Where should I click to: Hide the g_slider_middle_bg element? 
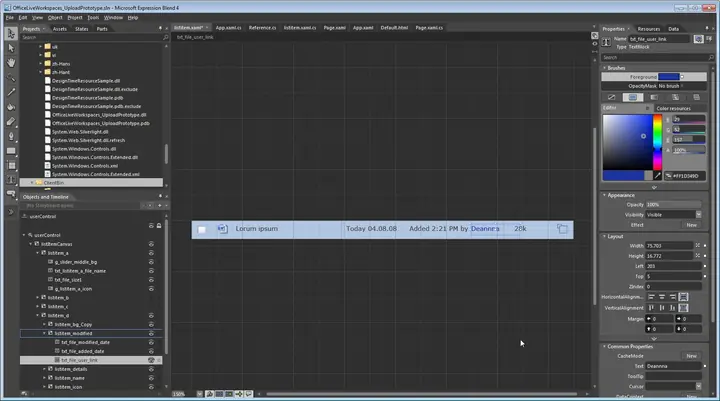click(x=151, y=262)
